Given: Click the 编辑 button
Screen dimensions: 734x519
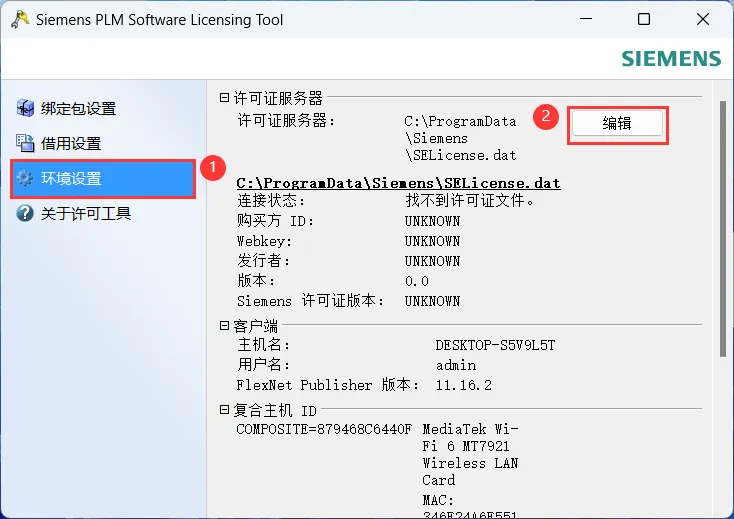Looking at the screenshot, I should point(617,123).
